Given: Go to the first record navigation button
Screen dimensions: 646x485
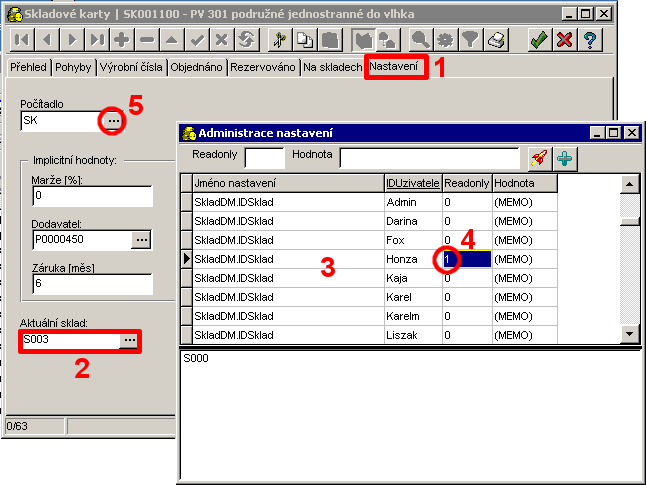Looking at the screenshot, I should (22, 40).
